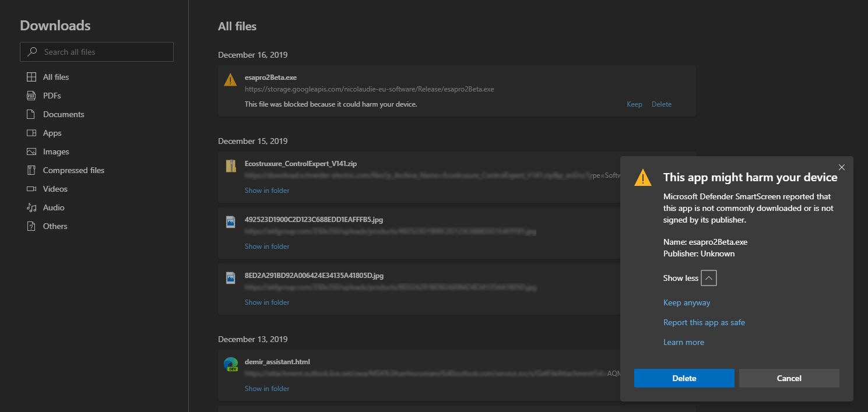Click the December 13, 2019 date heading
This screenshot has height=412, width=868.
(253, 339)
